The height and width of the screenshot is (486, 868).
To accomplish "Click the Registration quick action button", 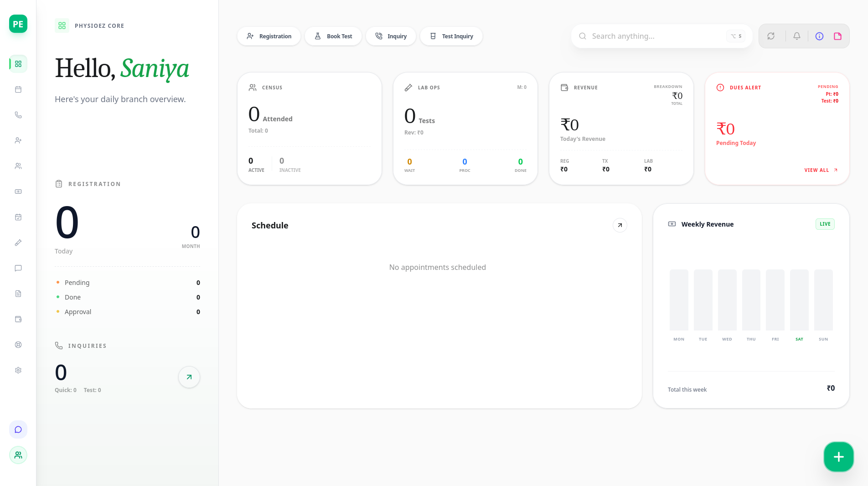I will pos(269,36).
